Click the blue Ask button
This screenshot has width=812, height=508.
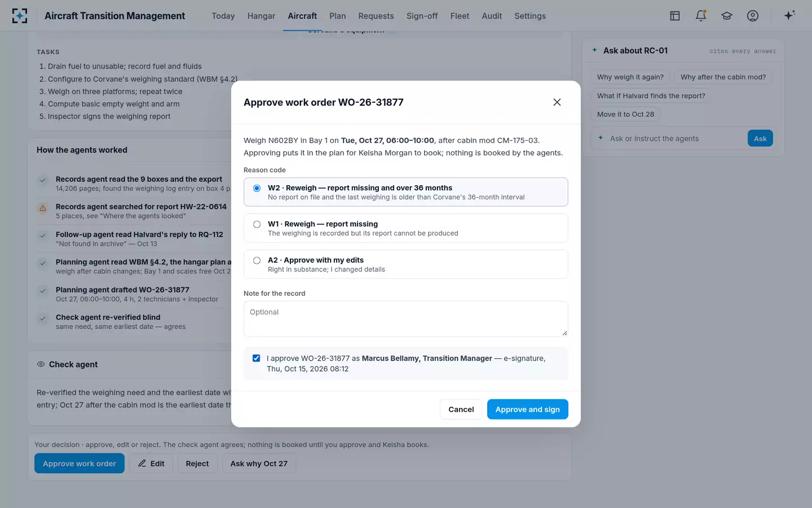coord(760,138)
